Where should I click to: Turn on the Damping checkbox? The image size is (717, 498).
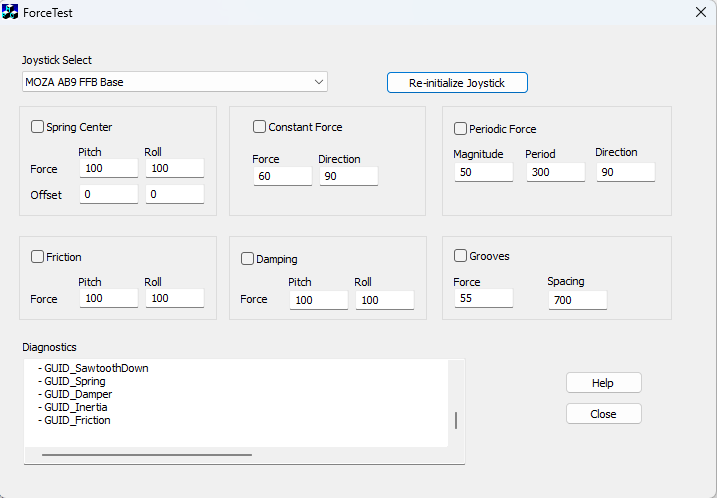click(x=247, y=259)
